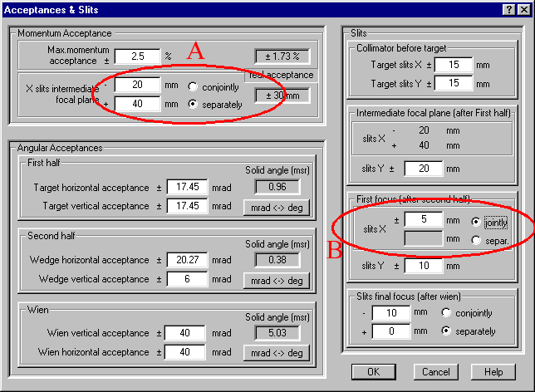Screen dimensions: 535x392
Task: Click the Max. momentum acceptance field
Action: pos(136,56)
